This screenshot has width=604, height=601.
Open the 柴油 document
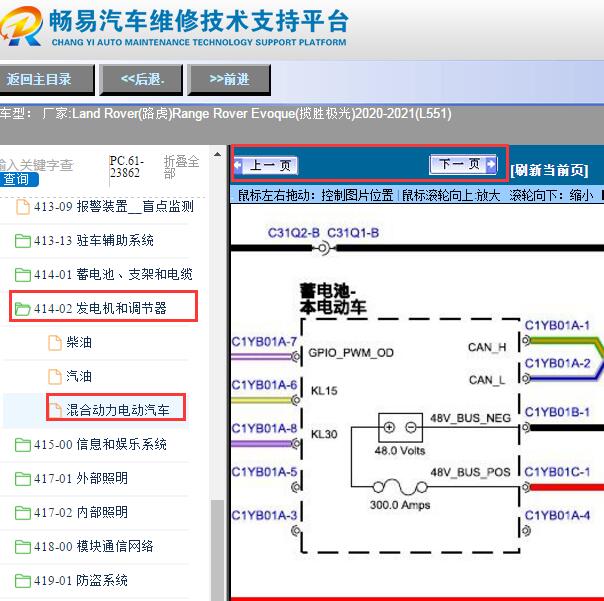point(79,342)
